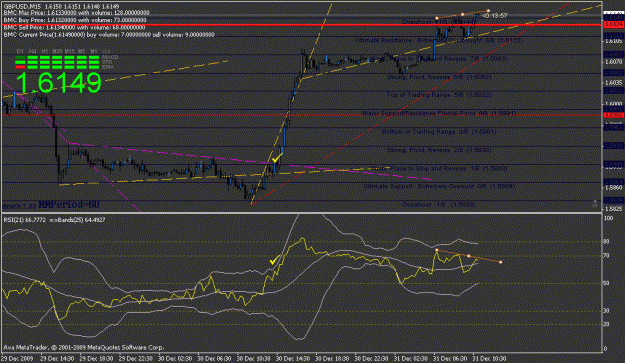Click the 1.6070 value on price axis
The width and height of the screenshot is (625, 363).
tap(613, 62)
